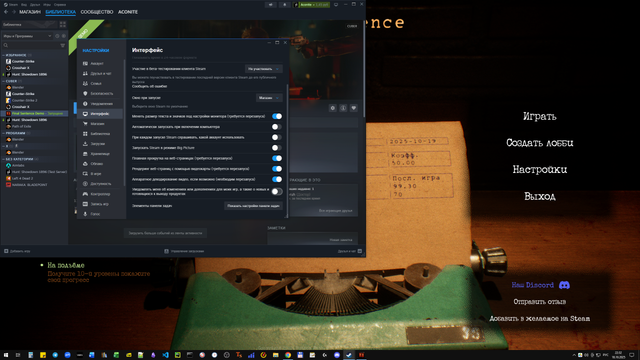Click Выход in the game menu

[x=540, y=196]
